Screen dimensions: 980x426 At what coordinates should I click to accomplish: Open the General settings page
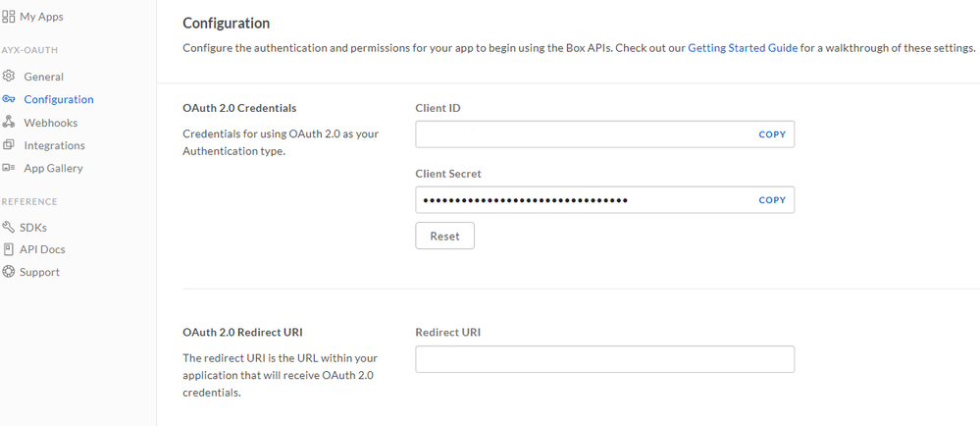pos(43,77)
